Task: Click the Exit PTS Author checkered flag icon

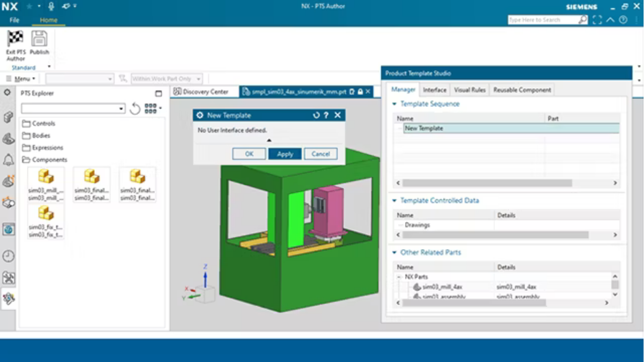Action: 16,39
